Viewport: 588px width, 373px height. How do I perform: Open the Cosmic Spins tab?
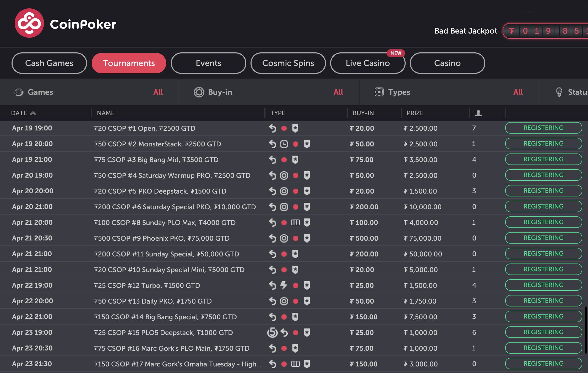pos(288,63)
